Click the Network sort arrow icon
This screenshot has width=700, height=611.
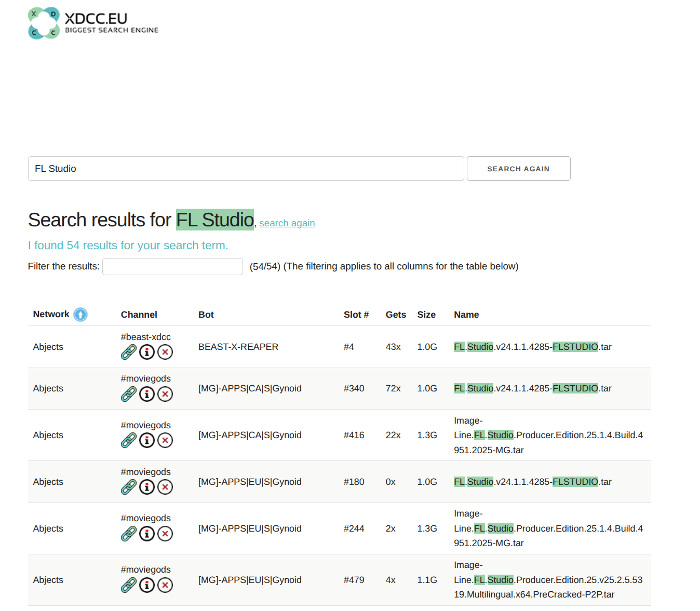80,315
